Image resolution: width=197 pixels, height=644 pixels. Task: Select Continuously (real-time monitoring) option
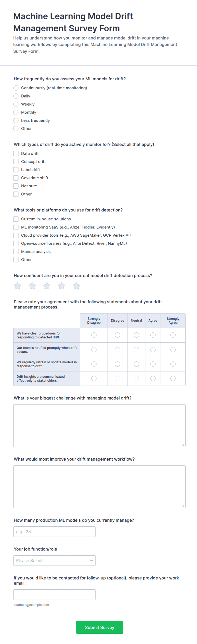click(16, 88)
